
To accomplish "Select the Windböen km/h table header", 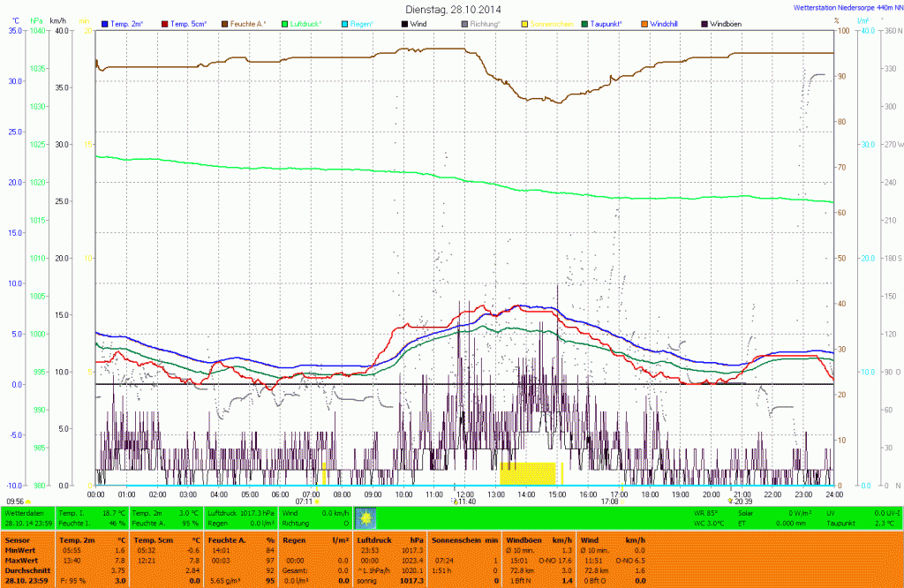I will (534, 539).
